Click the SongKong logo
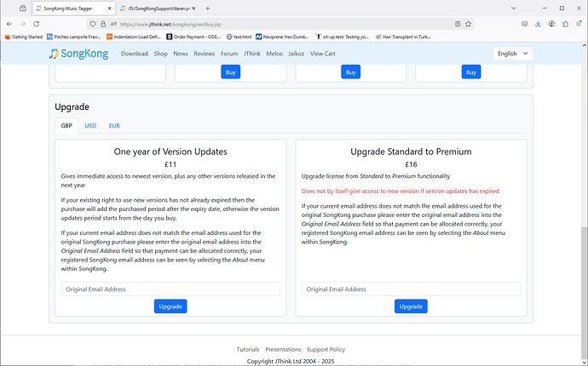Screen dimensions: 588x366 78,54
